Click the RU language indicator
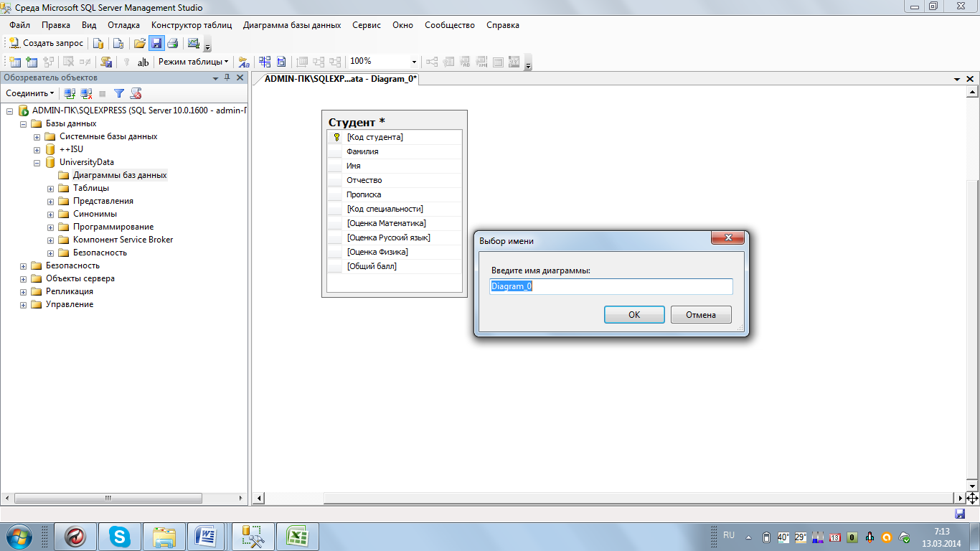The image size is (980, 551). point(729,535)
